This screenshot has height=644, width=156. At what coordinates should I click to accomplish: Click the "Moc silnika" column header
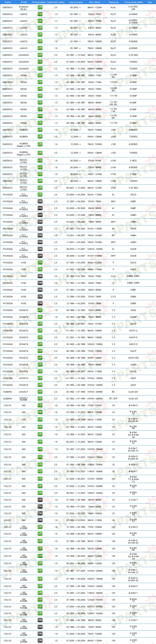[95, 2]
